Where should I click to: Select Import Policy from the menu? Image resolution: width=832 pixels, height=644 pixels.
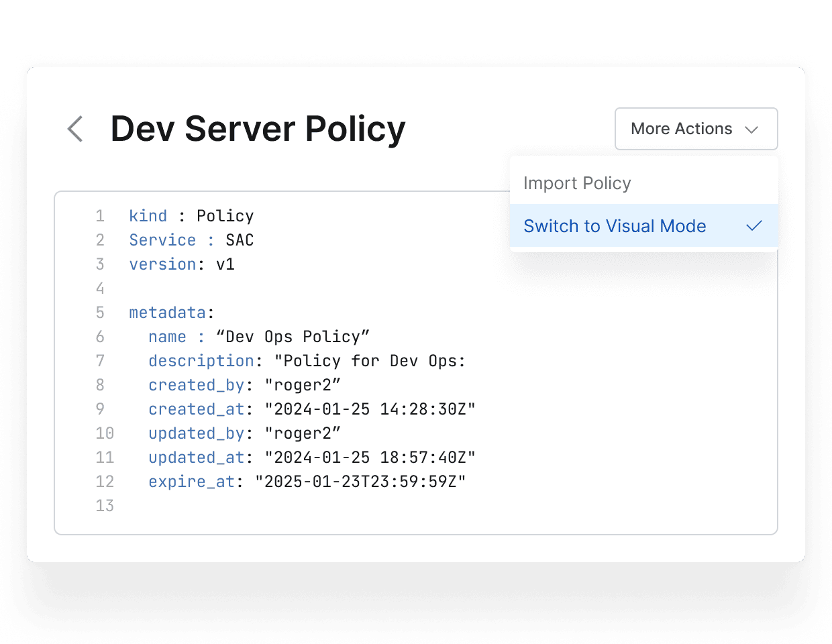(577, 183)
